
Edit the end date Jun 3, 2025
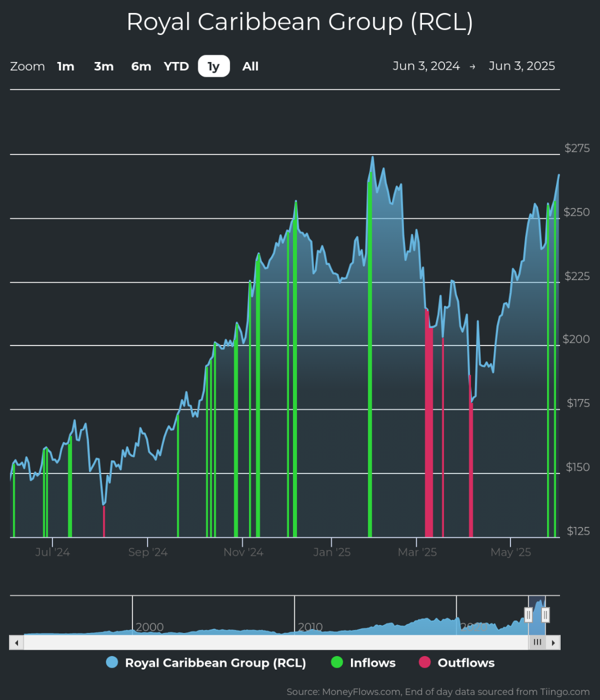pyautogui.click(x=522, y=66)
